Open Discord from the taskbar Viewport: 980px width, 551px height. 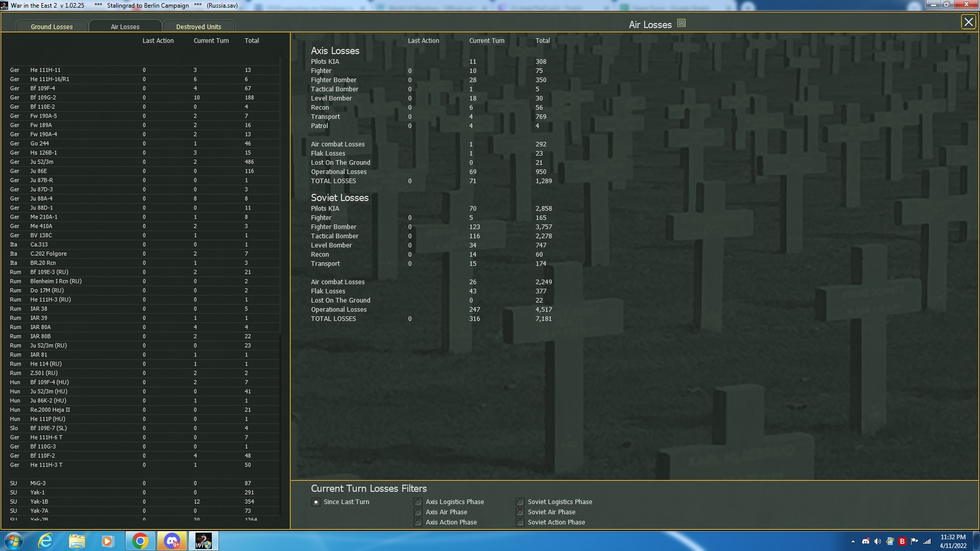(x=171, y=541)
